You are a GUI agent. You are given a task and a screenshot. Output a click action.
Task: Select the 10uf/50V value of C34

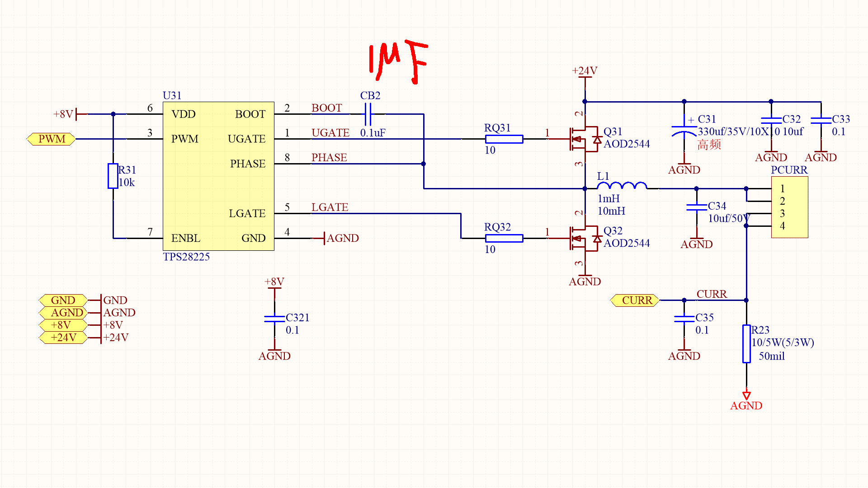[x=729, y=218]
